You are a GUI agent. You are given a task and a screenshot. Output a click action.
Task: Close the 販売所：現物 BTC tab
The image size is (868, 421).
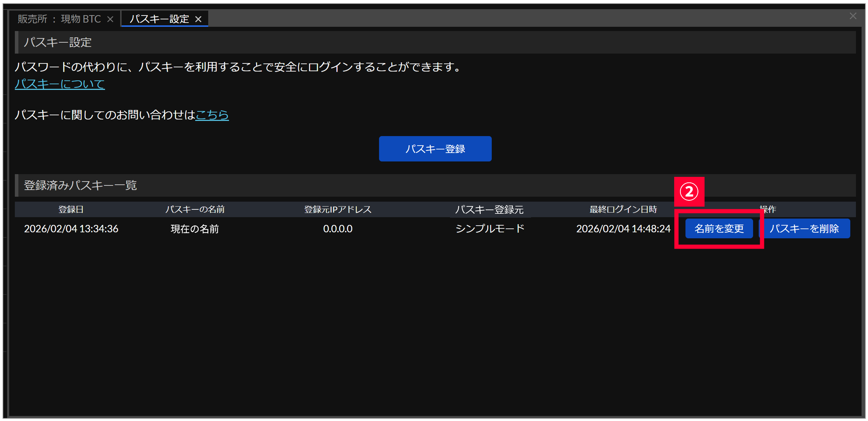[x=110, y=19]
